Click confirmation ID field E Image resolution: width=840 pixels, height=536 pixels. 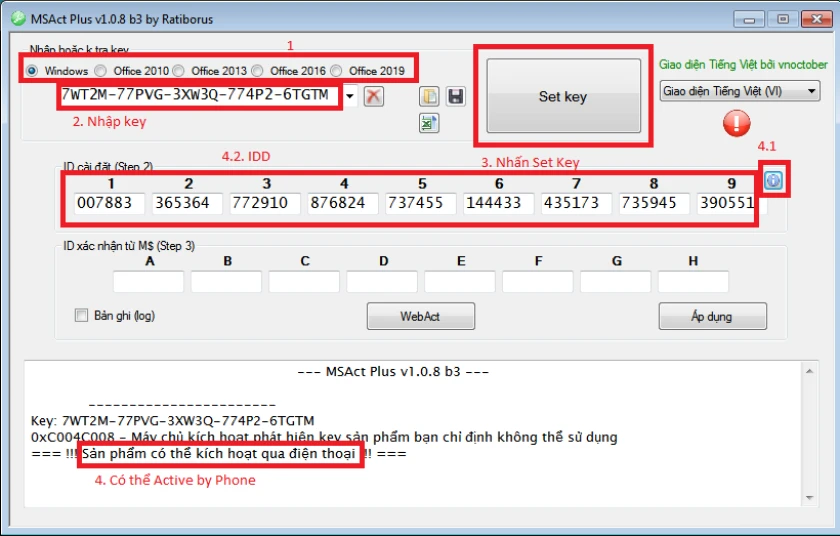click(460, 282)
